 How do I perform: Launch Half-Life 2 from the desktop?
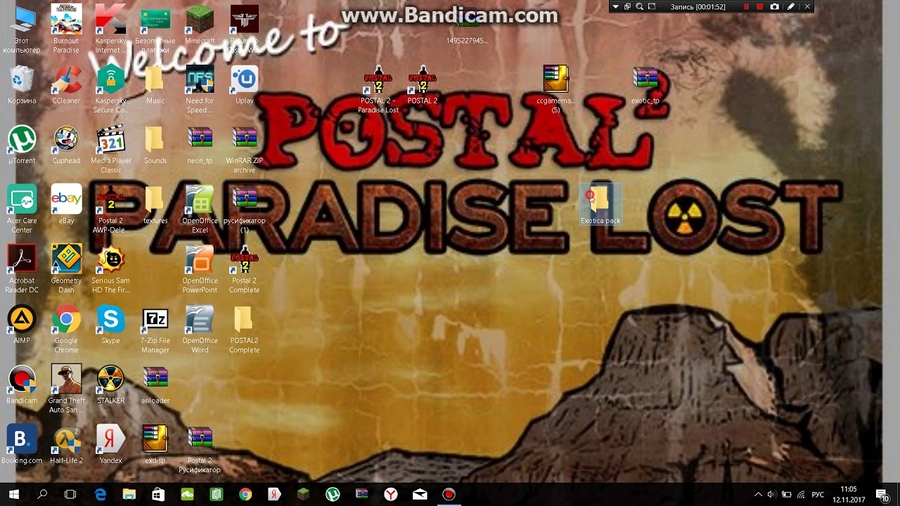click(66, 440)
